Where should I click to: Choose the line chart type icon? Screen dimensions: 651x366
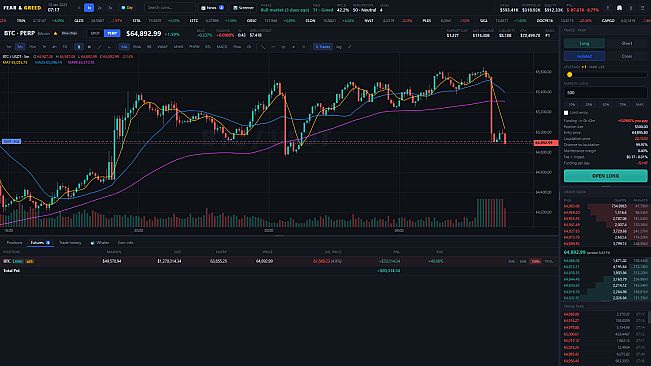99,47
